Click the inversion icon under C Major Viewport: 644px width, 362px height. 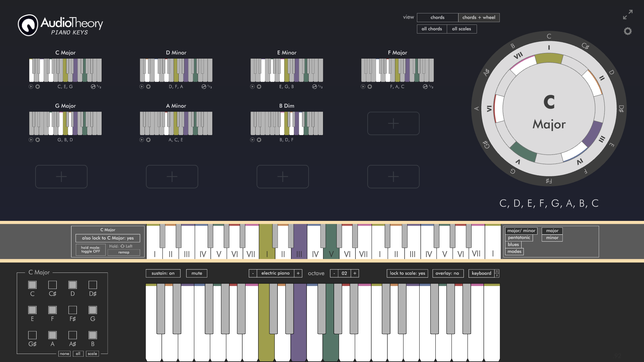pyautogui.click(x=93, y=86)
